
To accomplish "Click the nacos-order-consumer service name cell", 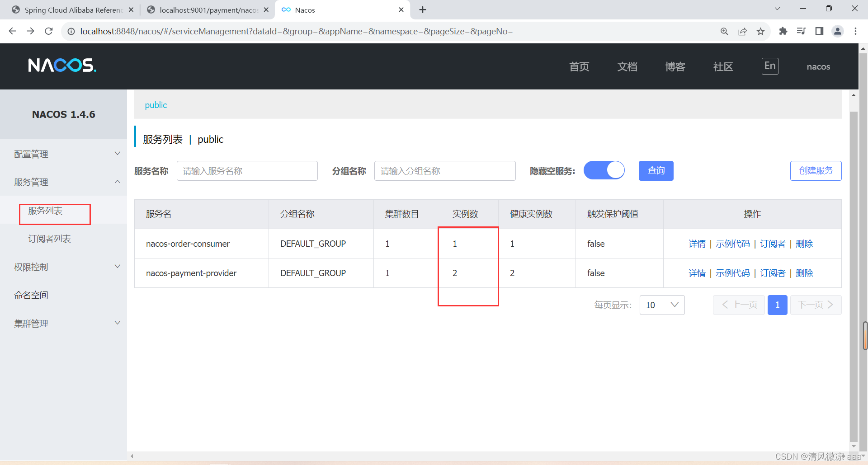I will [x=202, y=244].
